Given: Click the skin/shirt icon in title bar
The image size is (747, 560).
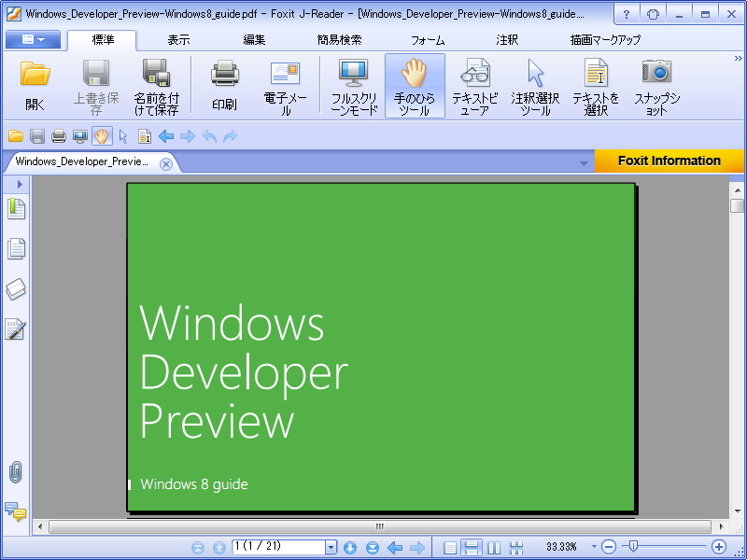Looking at the screenshot, I should tap(653, 14).
